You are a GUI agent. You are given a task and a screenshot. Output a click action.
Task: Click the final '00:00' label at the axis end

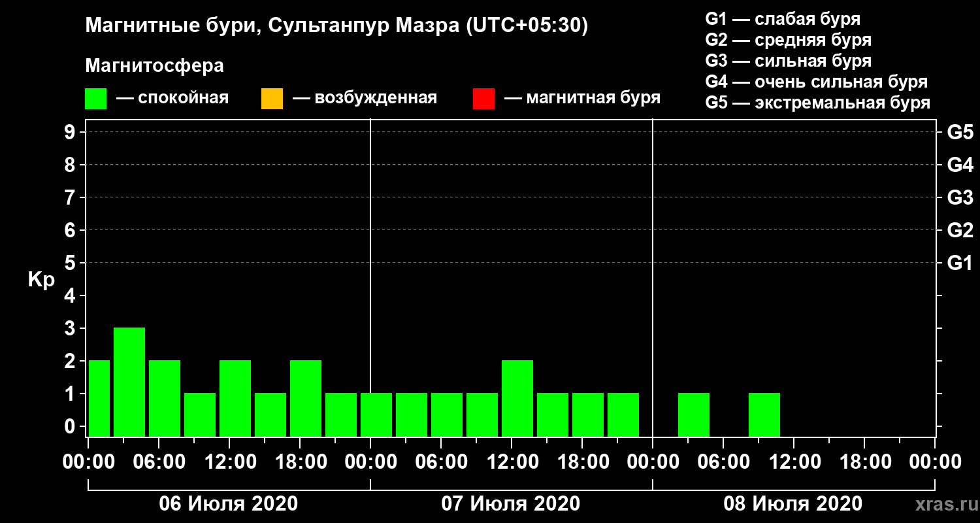tap(935, 462)
